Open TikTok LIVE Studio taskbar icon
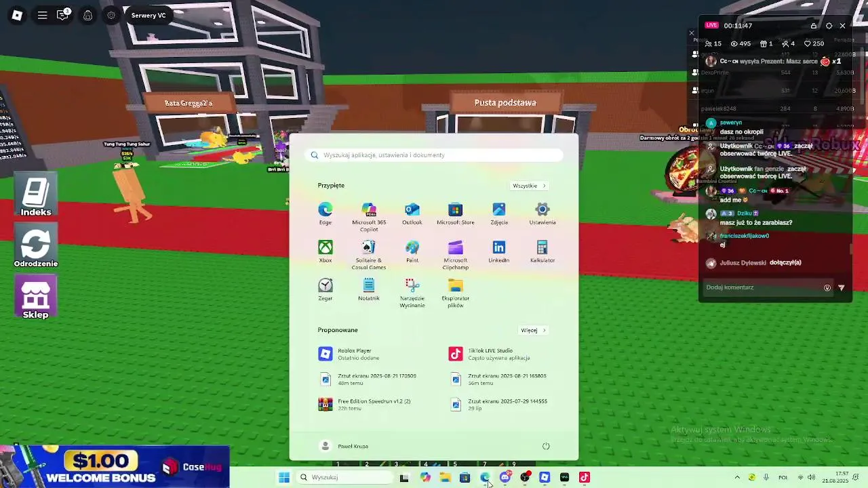This screenshot has width=868, height=488. coord(585,477)
